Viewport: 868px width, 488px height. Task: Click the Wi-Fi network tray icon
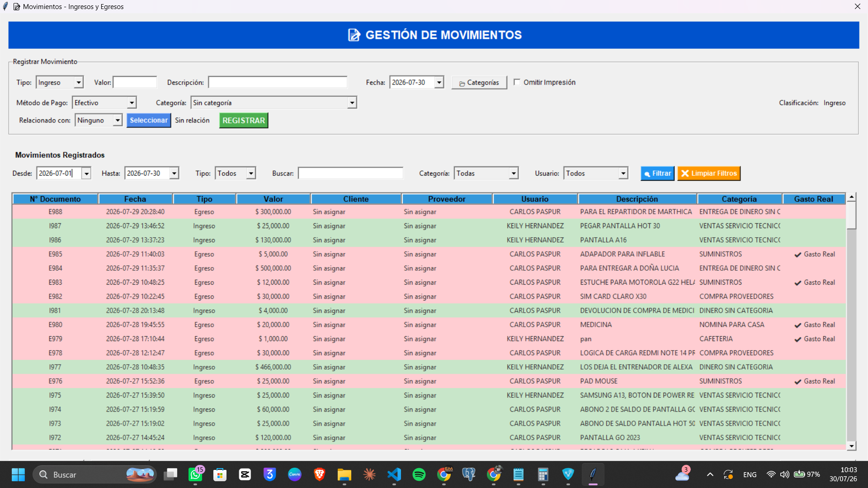[x=771, y=474]
